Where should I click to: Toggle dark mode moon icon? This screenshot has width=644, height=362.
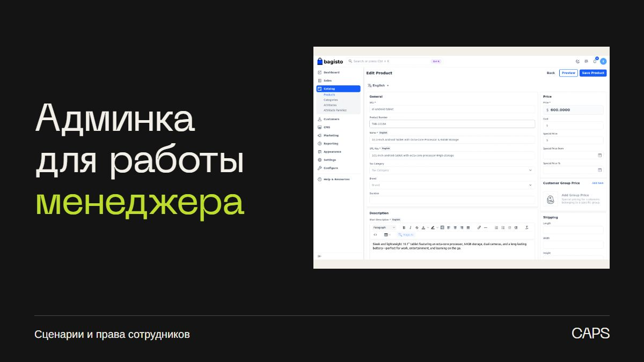[x=577, y=61]
